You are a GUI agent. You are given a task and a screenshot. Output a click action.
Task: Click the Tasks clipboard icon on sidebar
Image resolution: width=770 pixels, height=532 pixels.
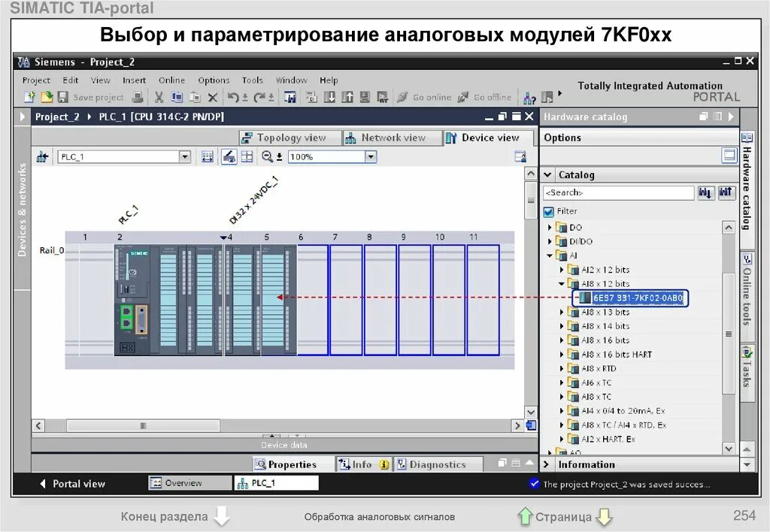(747, 352)
